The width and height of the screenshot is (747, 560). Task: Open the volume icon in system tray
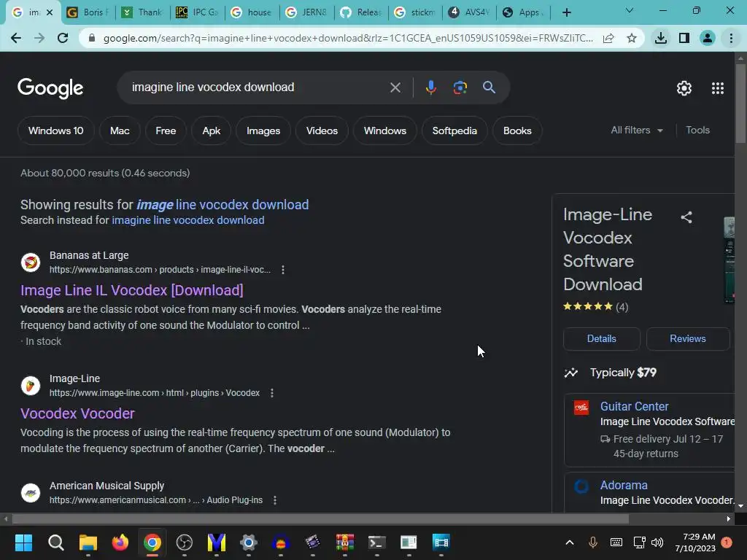click(657, 542)
